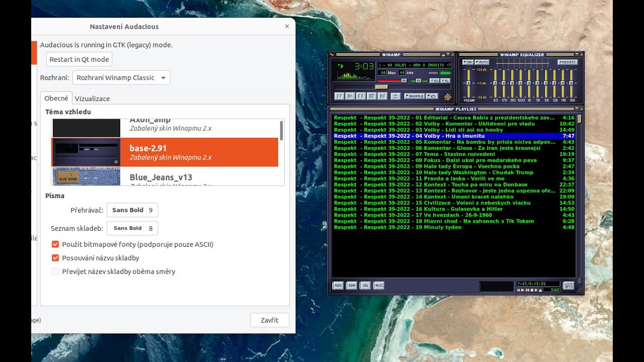Select track 09 Halo tady Evropa
Screen dimensions: 644x362
coord(454,166)
